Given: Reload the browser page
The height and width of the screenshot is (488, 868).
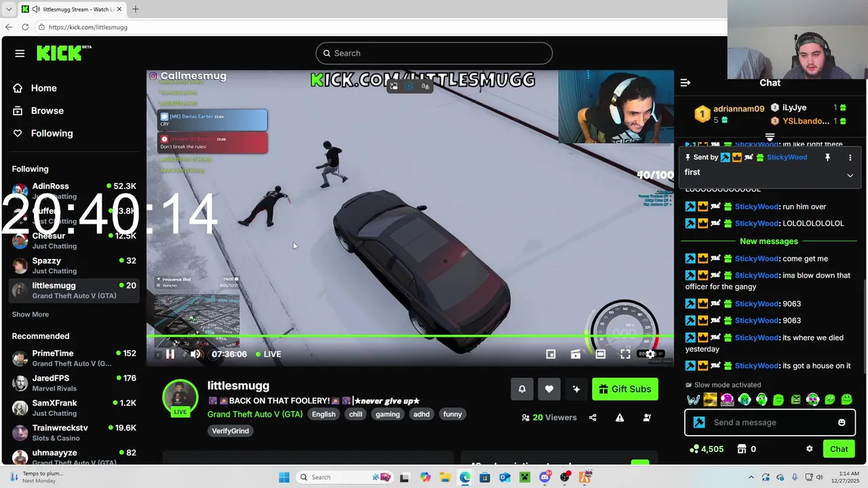Looking at the screenshot, I should tap(25, 27).
